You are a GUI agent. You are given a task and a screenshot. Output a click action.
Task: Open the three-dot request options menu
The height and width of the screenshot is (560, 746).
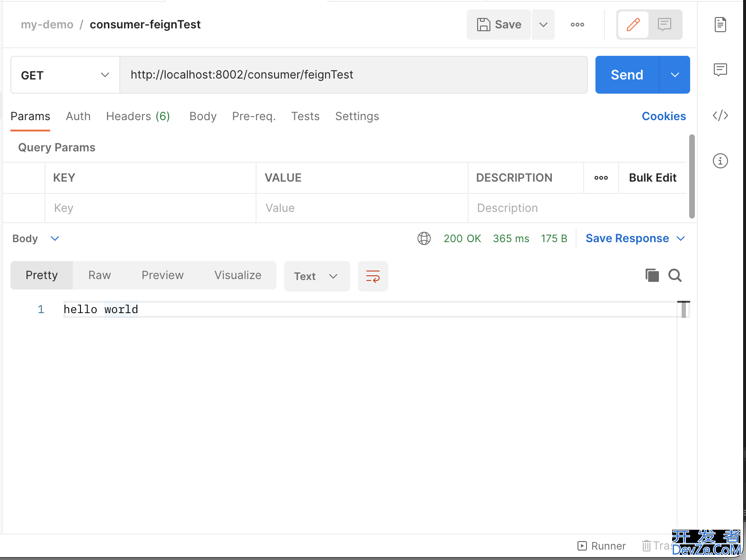(577, 25)
